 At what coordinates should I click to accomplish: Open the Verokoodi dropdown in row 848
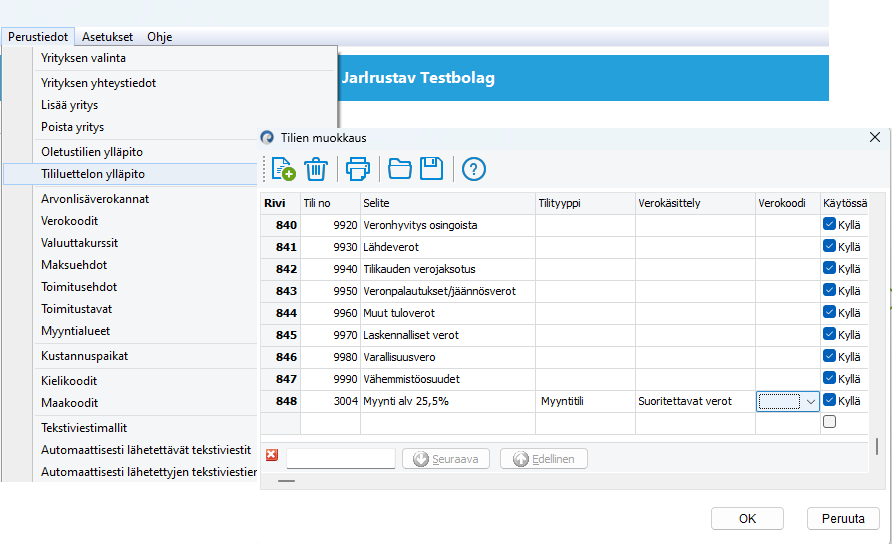(x=811, y=401)
